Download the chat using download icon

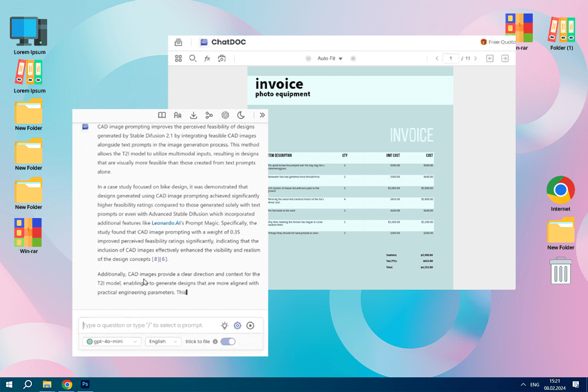pos(194,115)
